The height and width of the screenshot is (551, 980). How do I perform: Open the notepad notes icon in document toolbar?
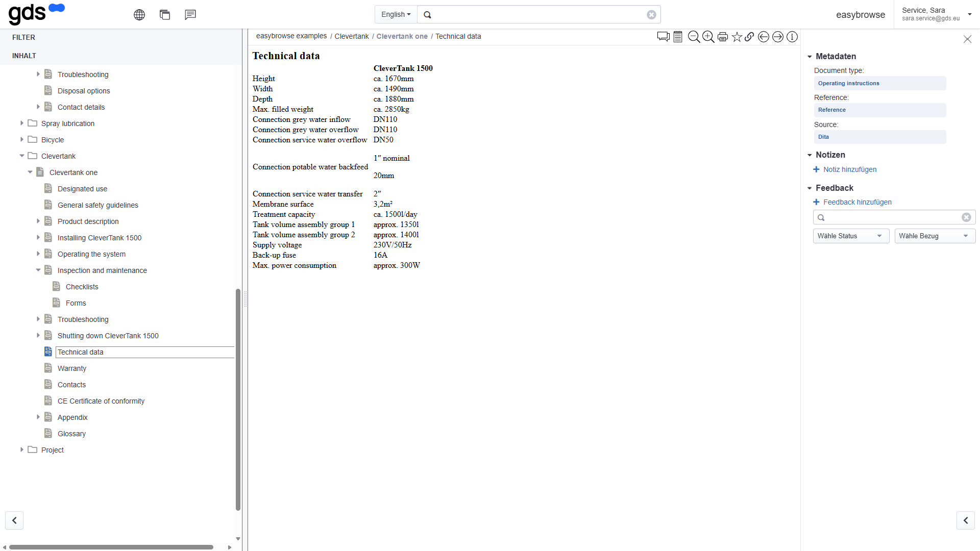(x=678, y=37)
